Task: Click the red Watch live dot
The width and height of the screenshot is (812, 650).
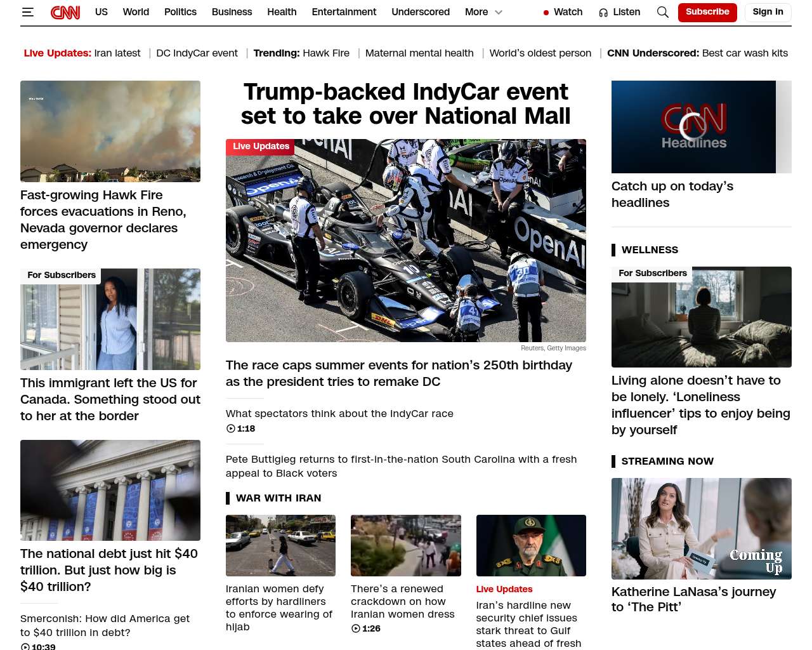Action: [x=546, y=13]
